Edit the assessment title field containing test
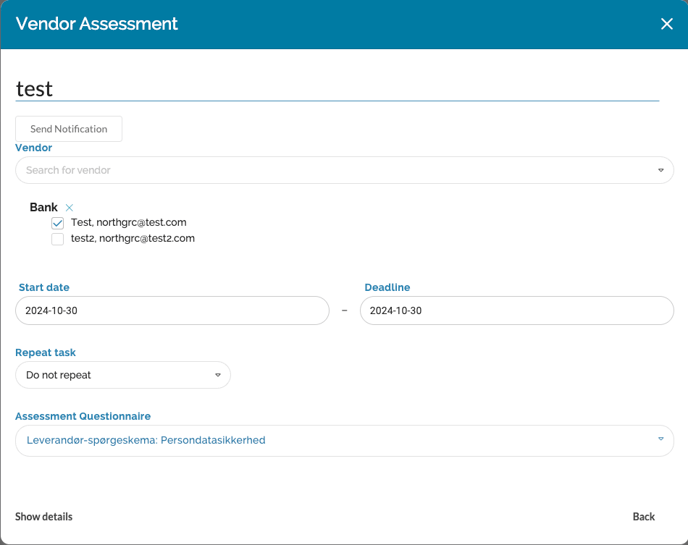 tap(336, 89)
